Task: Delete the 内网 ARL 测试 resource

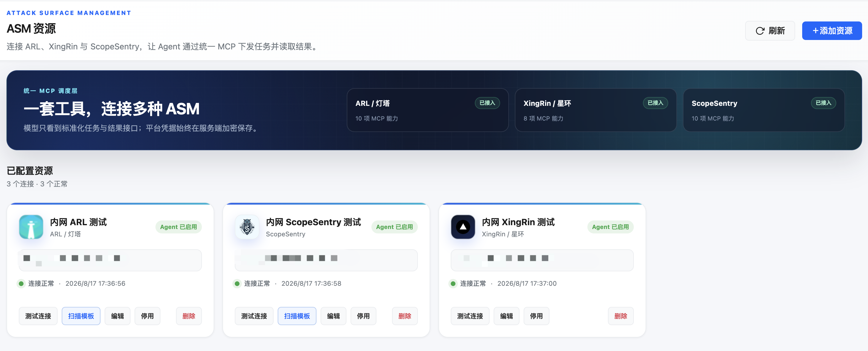Action: point(189,316)
